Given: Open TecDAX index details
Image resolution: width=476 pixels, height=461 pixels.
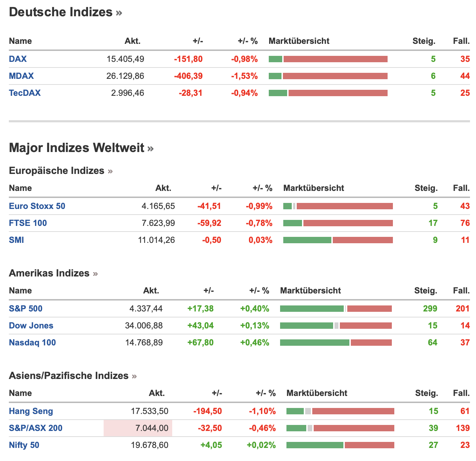Looking at the screenshot, I should point(25,93).
